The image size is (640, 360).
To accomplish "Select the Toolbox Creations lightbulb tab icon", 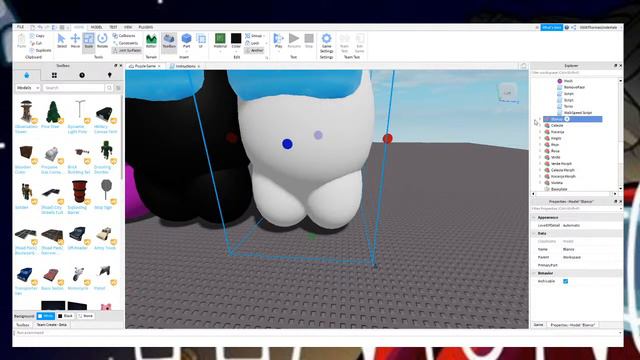I will point(109,75).
